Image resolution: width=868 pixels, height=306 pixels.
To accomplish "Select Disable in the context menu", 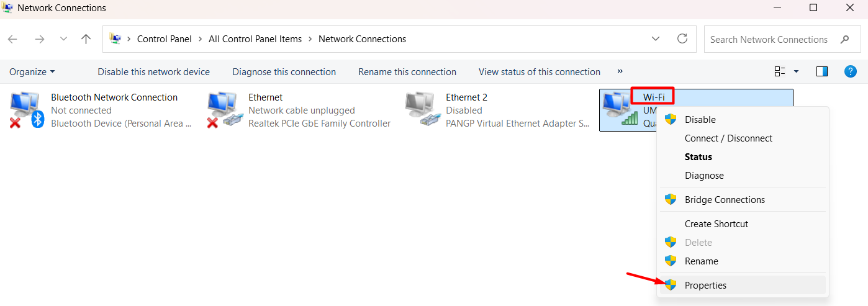I will pyautogui.click(x=700, y=120).
